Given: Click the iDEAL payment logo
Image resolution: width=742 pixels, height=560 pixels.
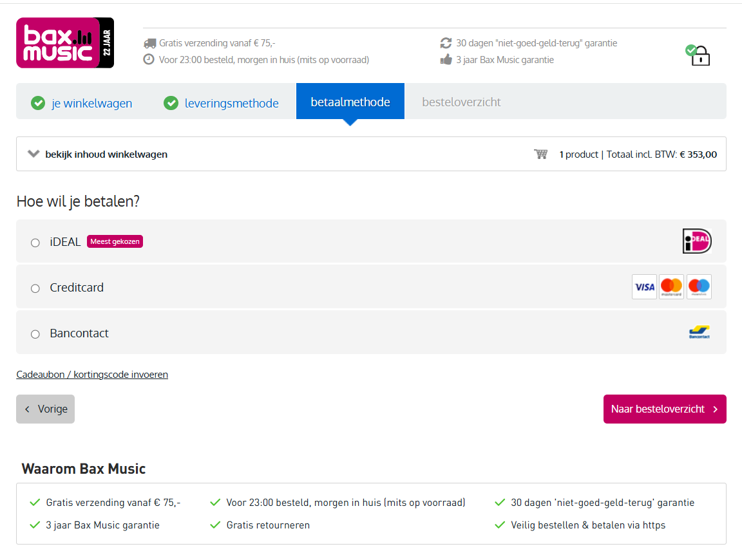Looking at the screenshot, I should click(x=697, y=241).
